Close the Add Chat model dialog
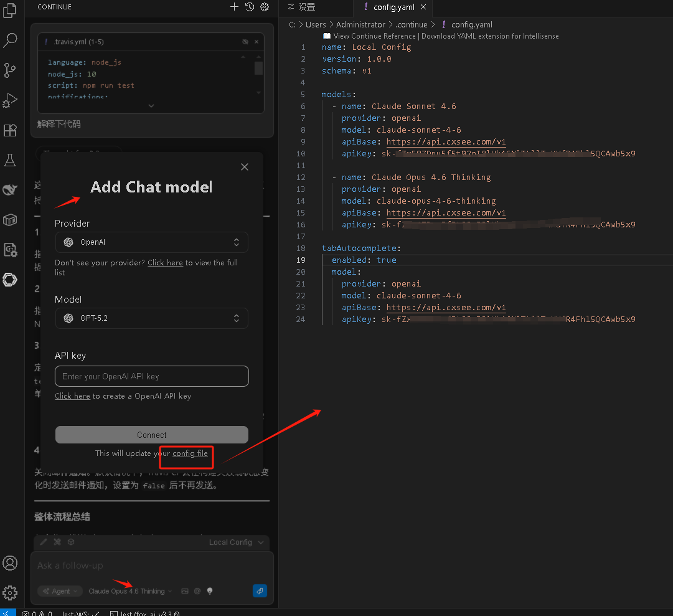The height and width of the screenshot is (616, 673). coord(245,167)
